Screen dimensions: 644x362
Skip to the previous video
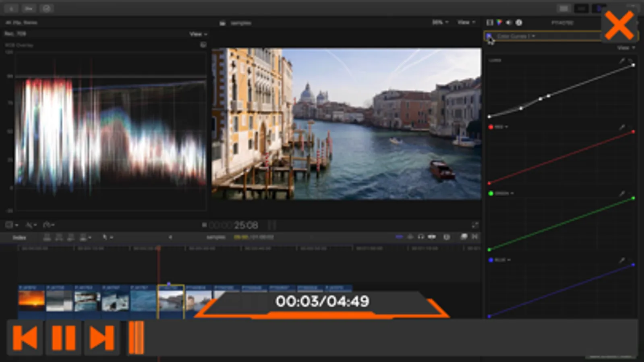pos(25,338)
